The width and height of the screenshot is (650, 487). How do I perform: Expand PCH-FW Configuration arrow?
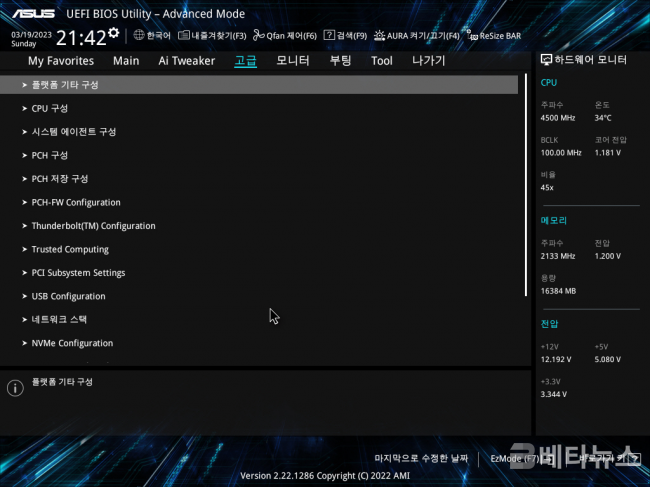click(x=24, y=202)
